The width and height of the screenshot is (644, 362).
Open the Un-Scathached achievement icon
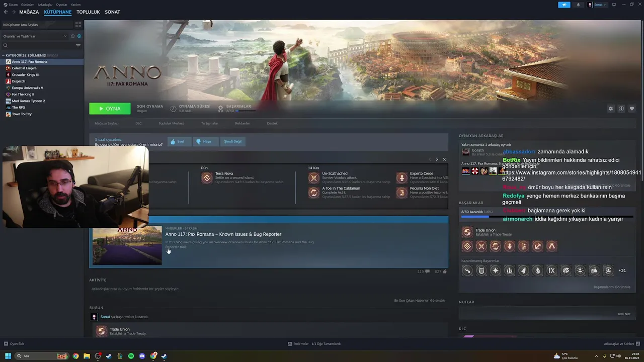pos(314,177)
